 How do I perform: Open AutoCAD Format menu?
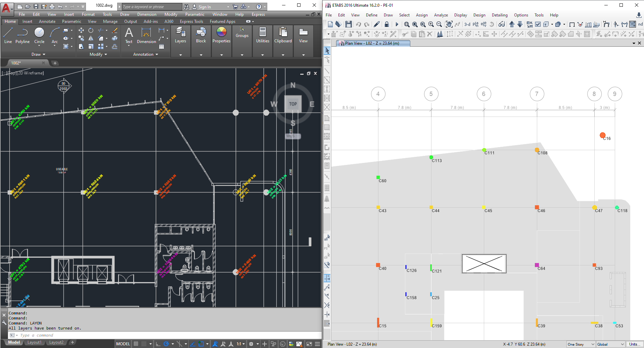click(88, 14)
